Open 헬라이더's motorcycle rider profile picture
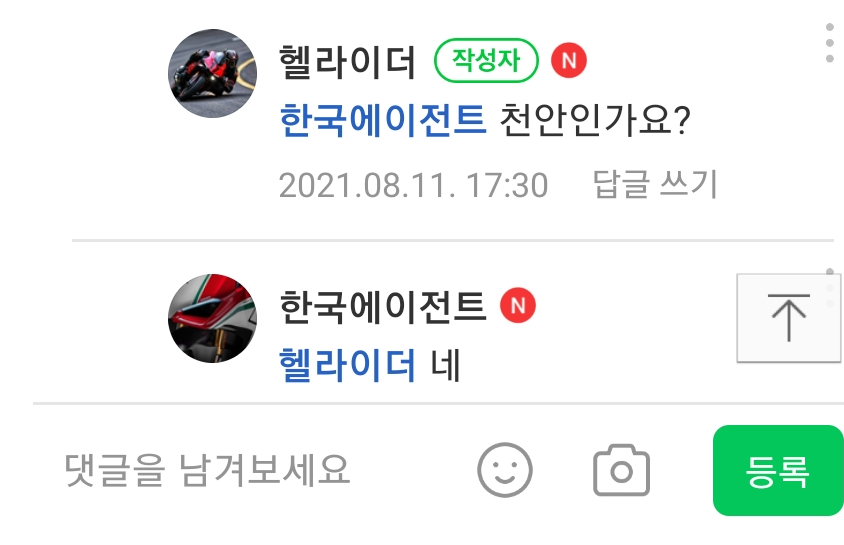The image size is (844, 545). pos(213,73)
